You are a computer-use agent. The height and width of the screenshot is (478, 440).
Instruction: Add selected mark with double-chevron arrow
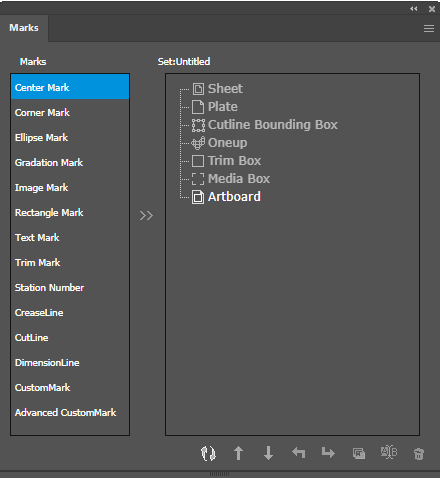(146, 216)
